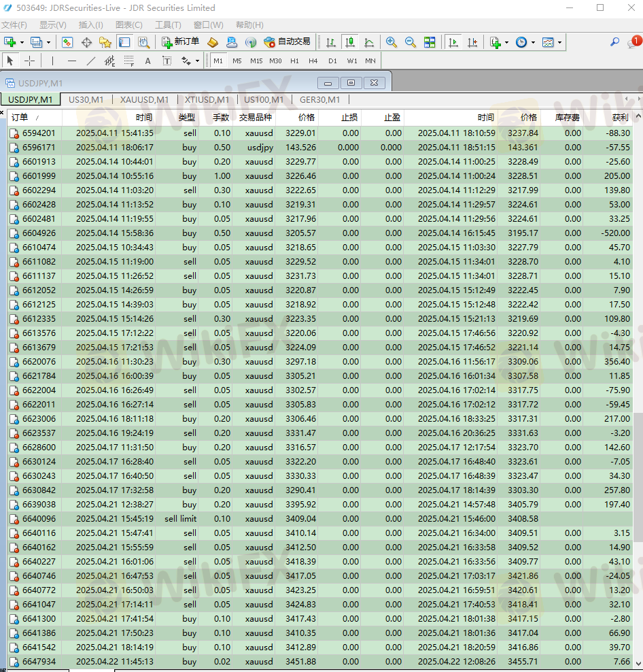Zoom out using magnifier minus icon
The width and height of the screenshot is (643, 672).
click(x=410, y=42)
